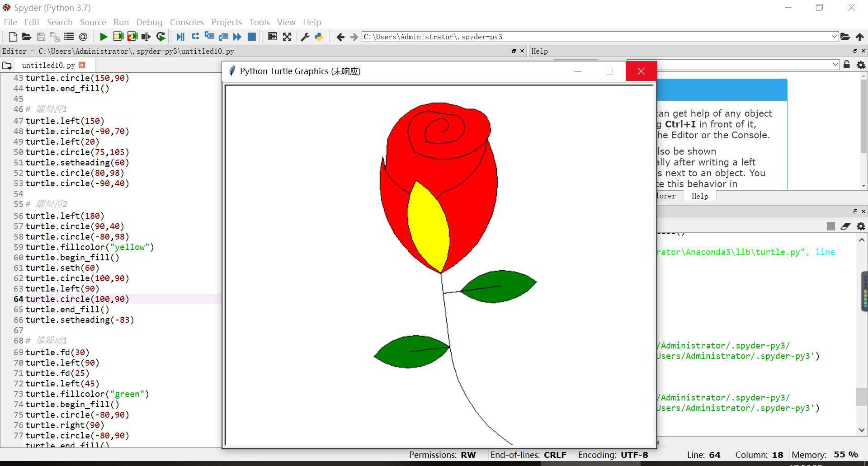The width and height of the screenshot is (868, 466).
Task: Minimize the Python Turtle Graphics window
Action: [x=578, y=71]
